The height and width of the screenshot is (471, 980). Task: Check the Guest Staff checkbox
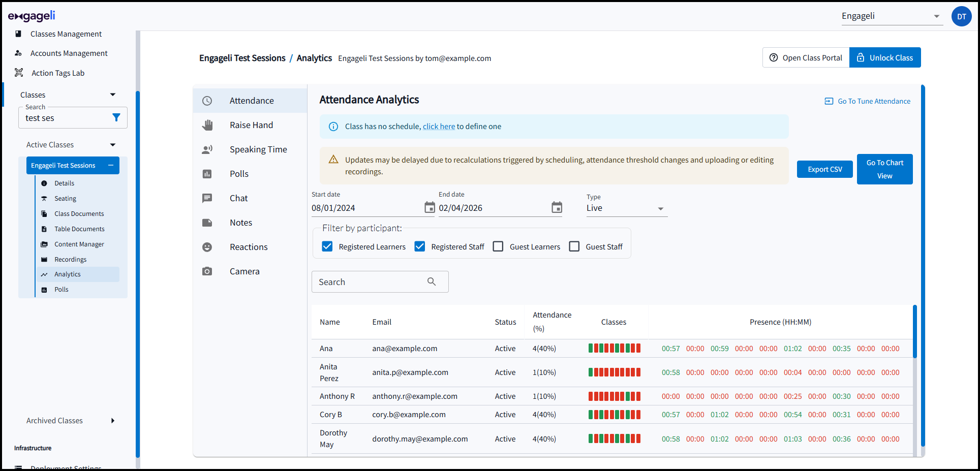[574, 246]
